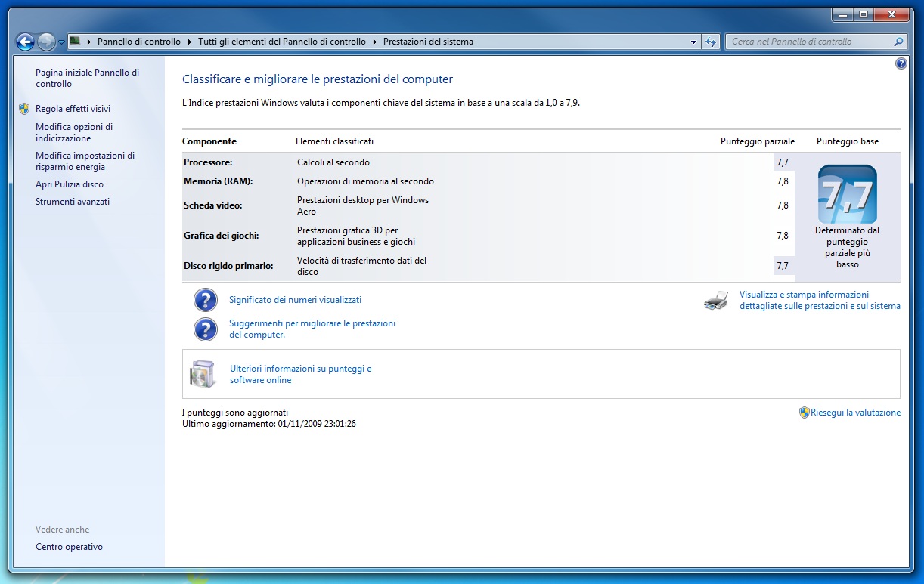Click the Control Panel icon in address bar
Screen dimensions: 924x584
(76, 42)
